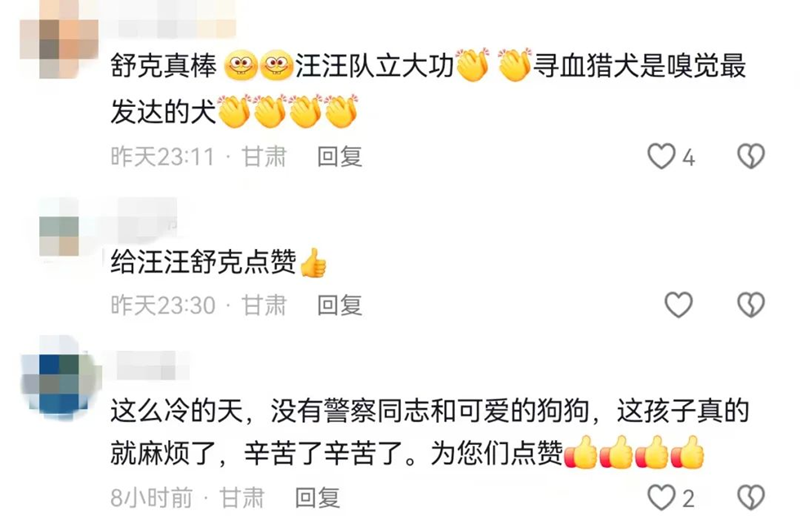
Task: Tap 回复 under the 8小时前 comment
Action: 317,498
